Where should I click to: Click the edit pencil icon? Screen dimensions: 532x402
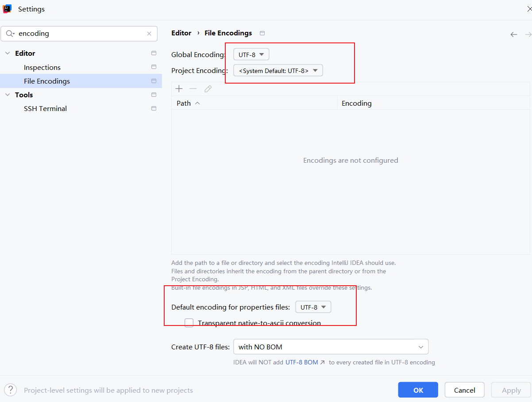click(x=208, y=89)
